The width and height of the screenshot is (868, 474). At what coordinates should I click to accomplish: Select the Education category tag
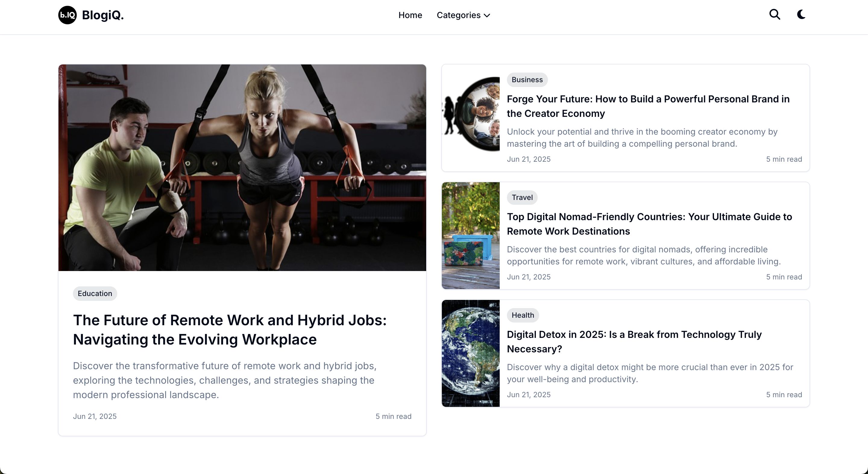click(x=95, y=293)
